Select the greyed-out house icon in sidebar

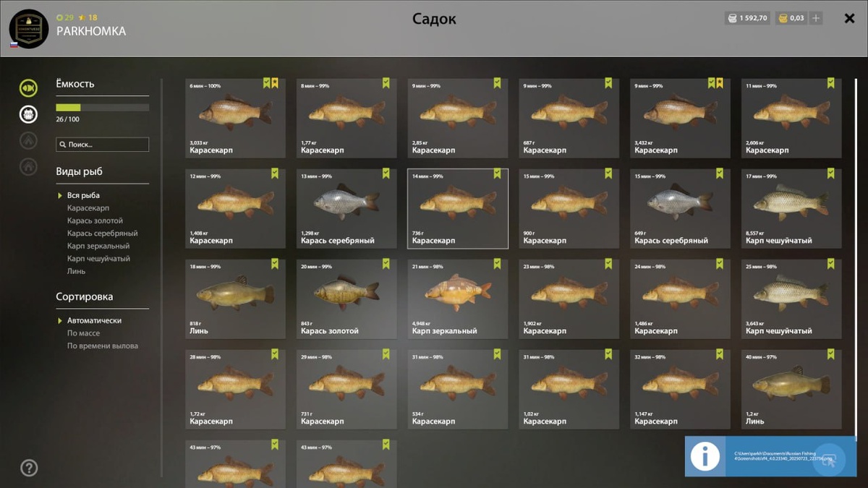point(28,166)
